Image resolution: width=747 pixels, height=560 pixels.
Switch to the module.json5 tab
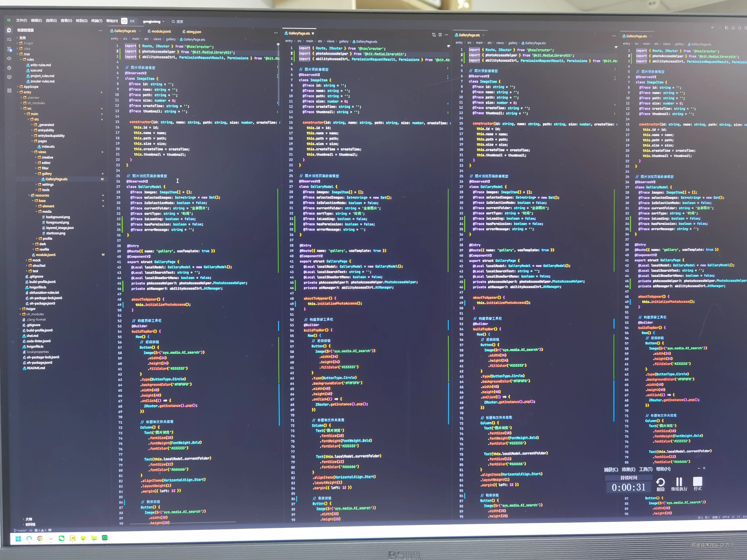(161, 31)
